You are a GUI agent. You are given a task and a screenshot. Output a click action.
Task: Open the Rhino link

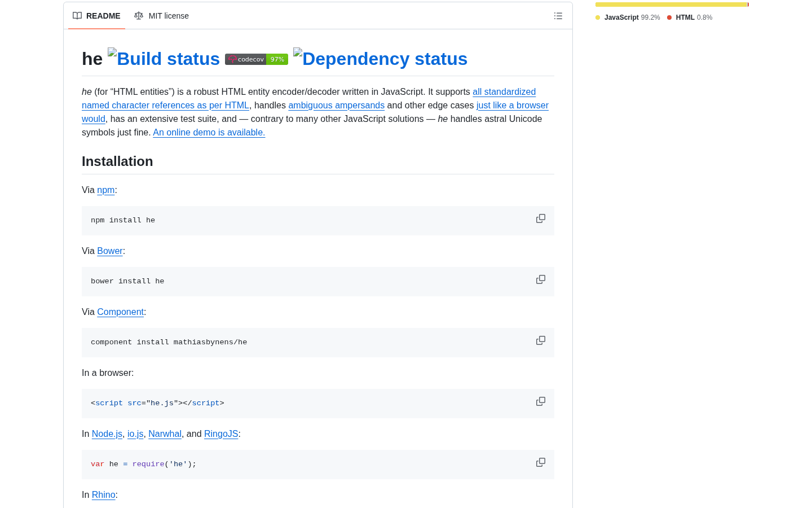[103, 494]
